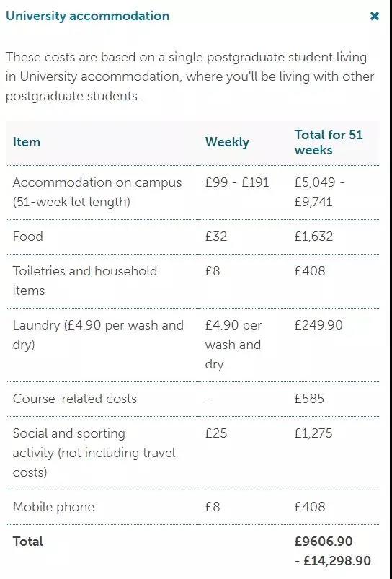Click the Course-related costs label
This screenshot has width=392, height=579.
pos(74,399)
